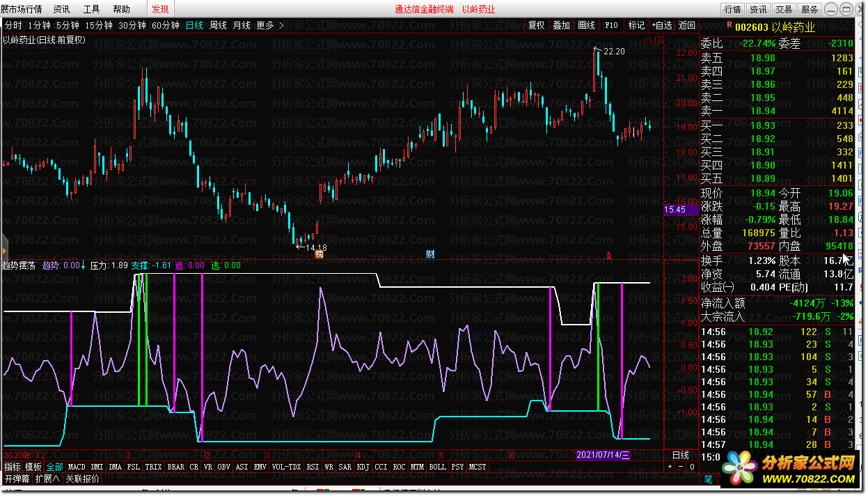Click the 交易 trading button
This screenshot has height=496, width=868.
coord(784,9)
